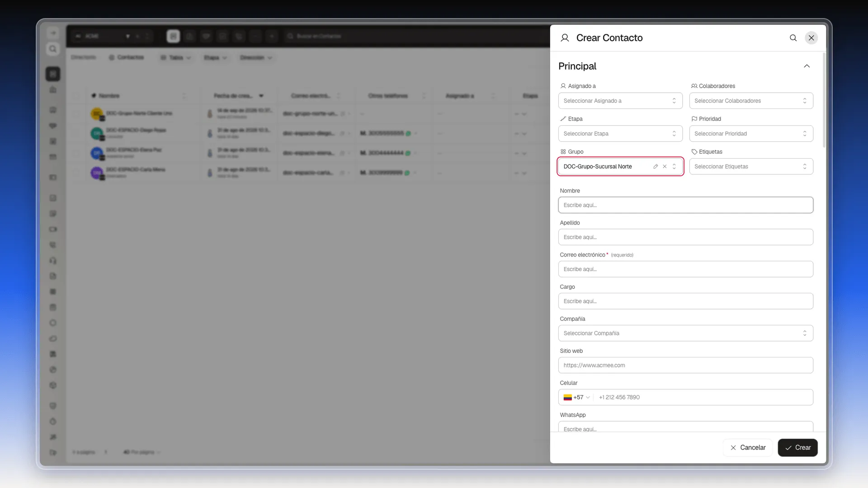868x488 pixels.
Task: Click the Etiquetas tag icon
Action: coord(694,152)
